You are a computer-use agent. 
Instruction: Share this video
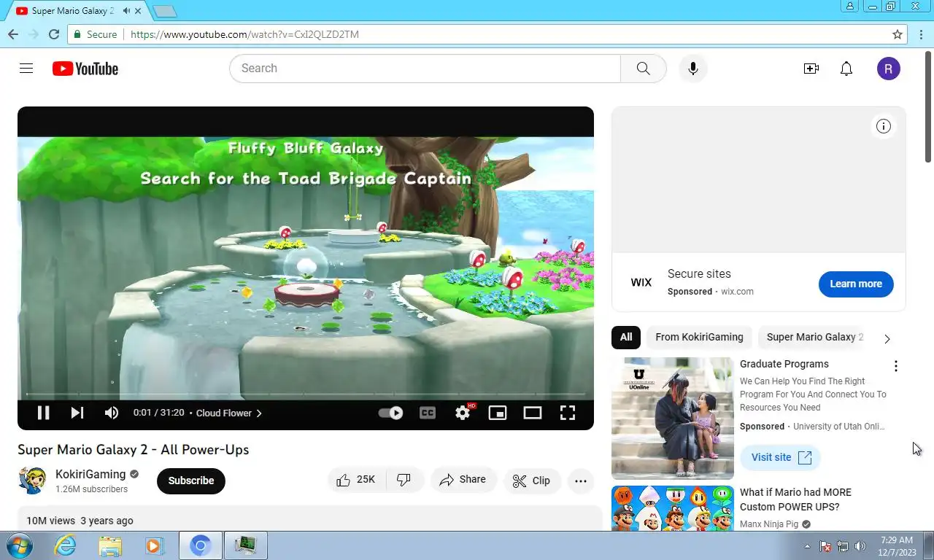click(463, 480)
